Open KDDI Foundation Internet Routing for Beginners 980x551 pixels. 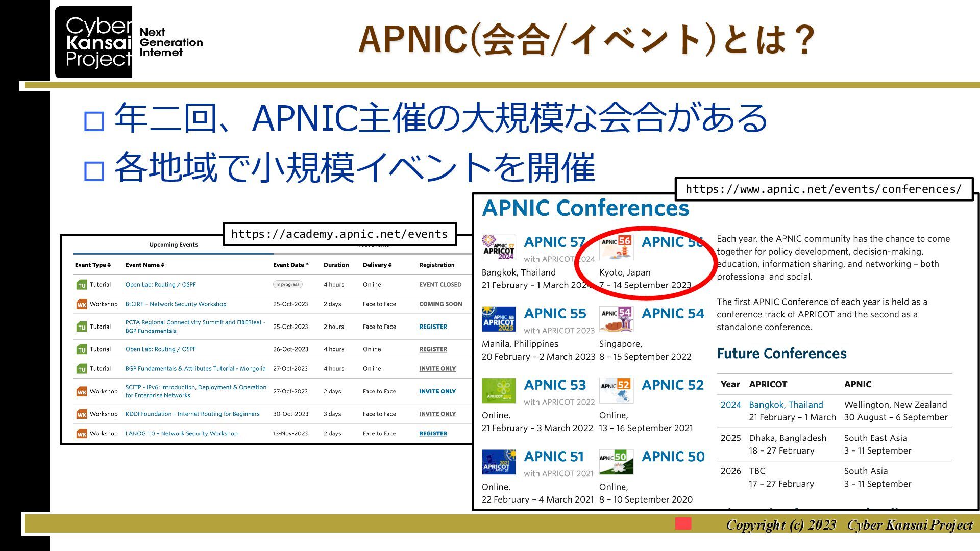coord(192,414)
